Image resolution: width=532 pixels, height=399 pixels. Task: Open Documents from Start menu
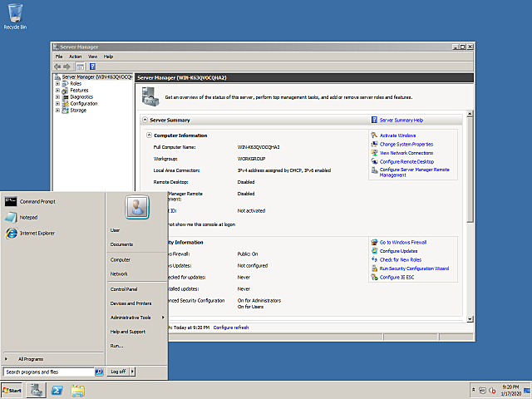[121, 244]
